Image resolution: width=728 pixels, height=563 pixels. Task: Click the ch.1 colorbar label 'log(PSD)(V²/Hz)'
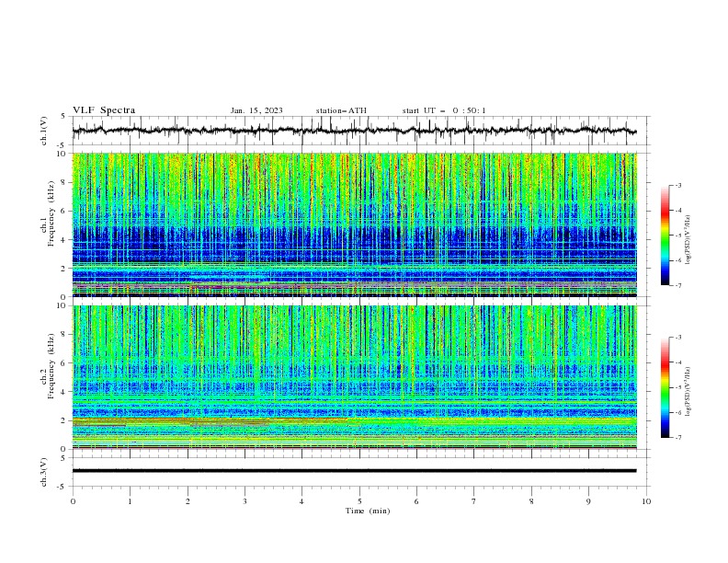click(688, 240)
